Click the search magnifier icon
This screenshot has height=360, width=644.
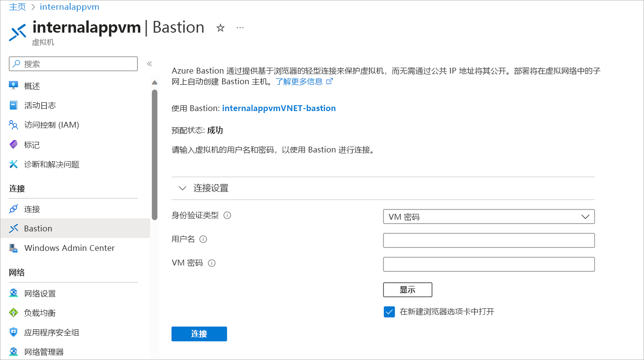(x=17, y=64)
